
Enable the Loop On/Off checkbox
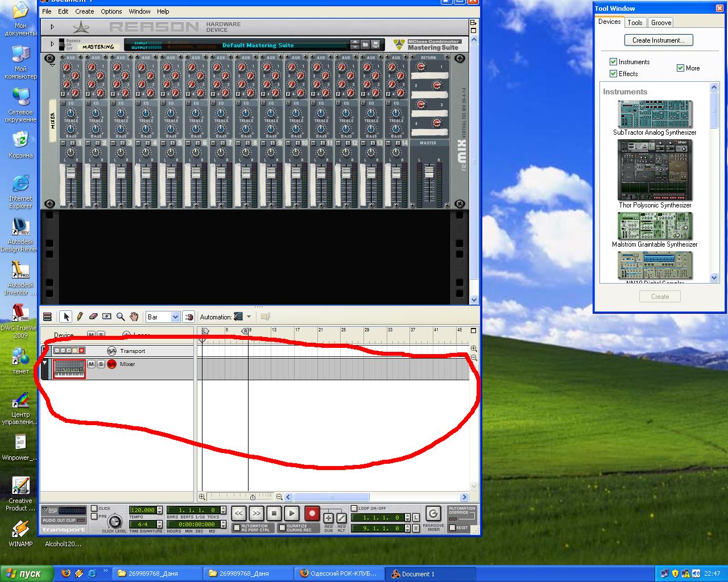(354, 508)
